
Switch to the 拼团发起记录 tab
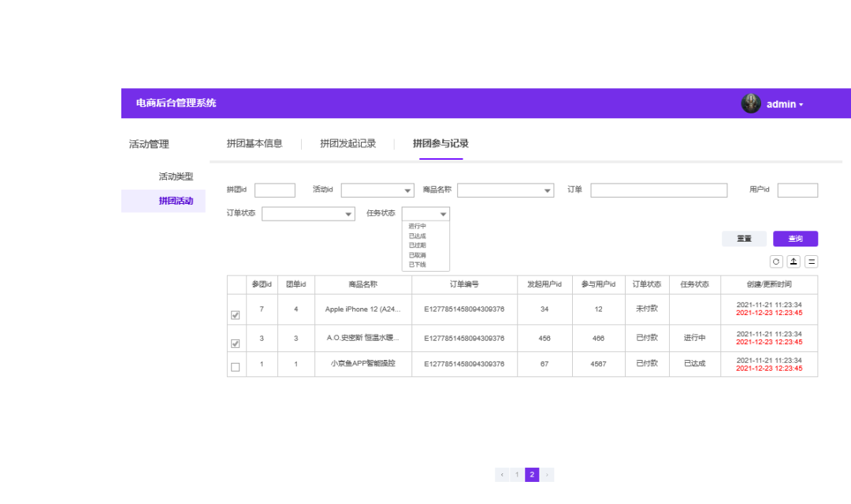(x=348, y=144)
